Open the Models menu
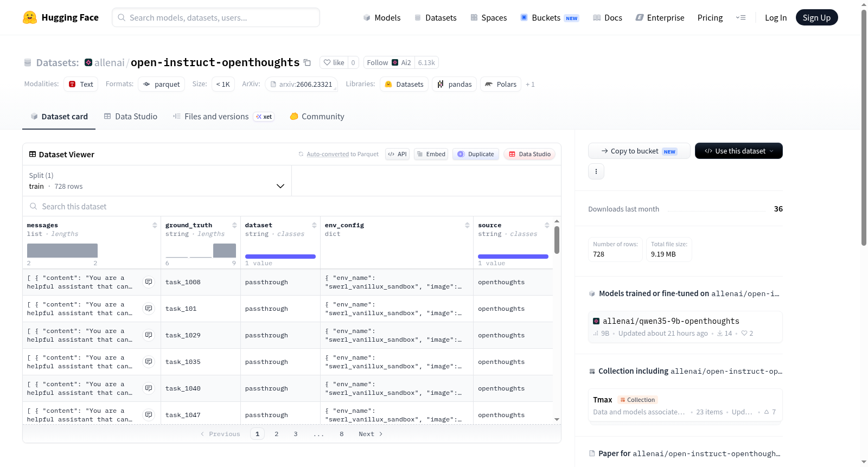This screenshot has height=467, width=868. point(382,17)
